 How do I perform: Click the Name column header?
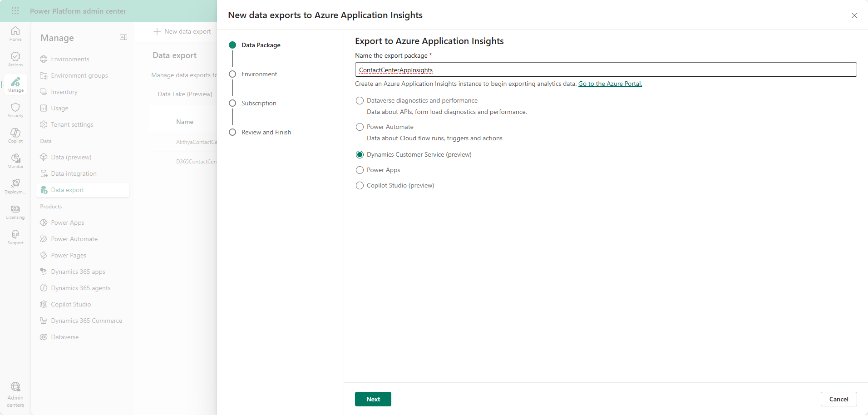point(185,122)
